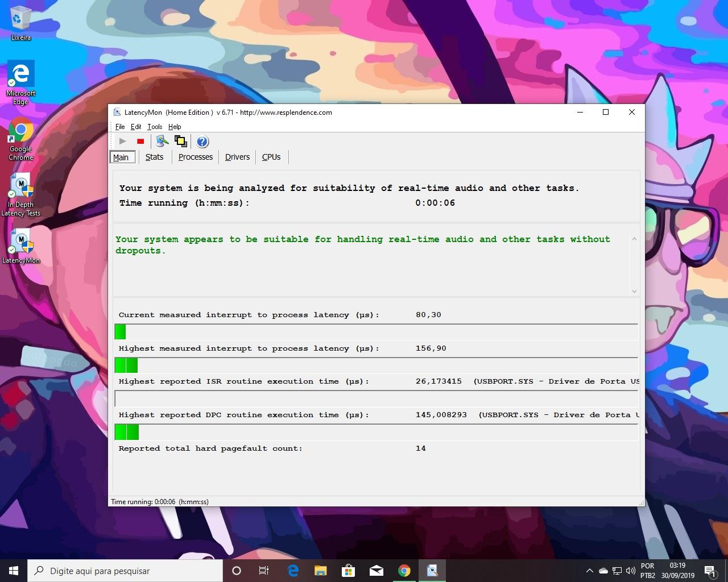
Task: Open Chrome from the taskbar
Action: (404, 571)
